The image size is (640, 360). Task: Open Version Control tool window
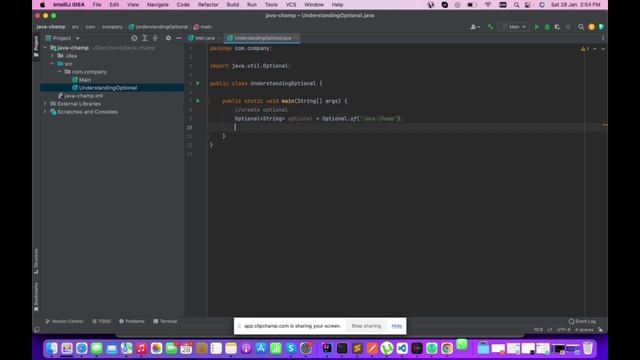[x=64, y=321]
